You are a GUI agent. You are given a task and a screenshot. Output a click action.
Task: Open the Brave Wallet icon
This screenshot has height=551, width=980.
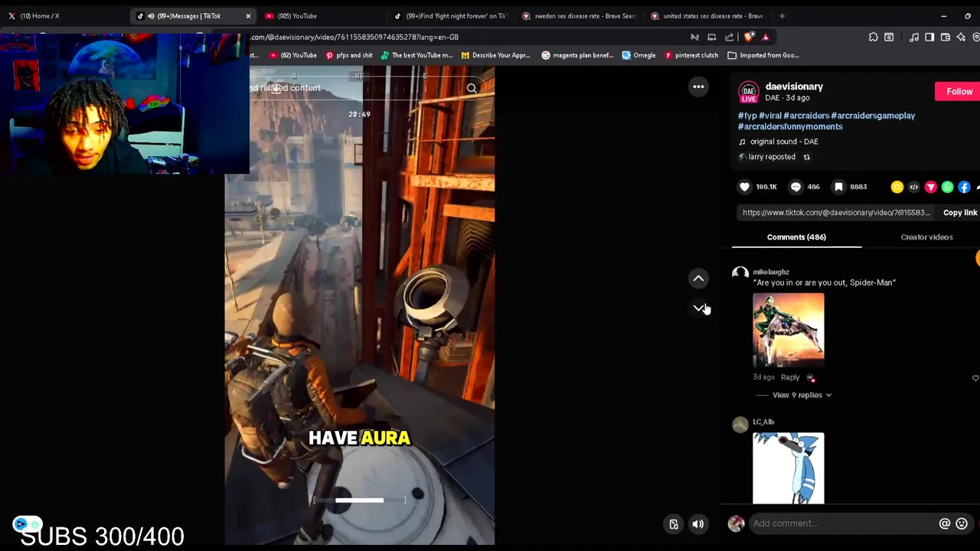click(x=946, y=37)
